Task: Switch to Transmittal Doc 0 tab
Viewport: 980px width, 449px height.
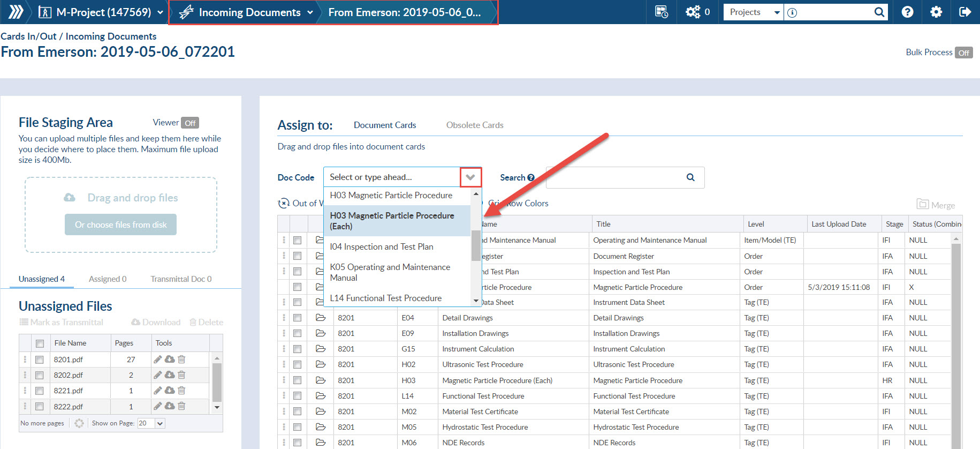Action: pyautogui.click(x=181, y=279)
